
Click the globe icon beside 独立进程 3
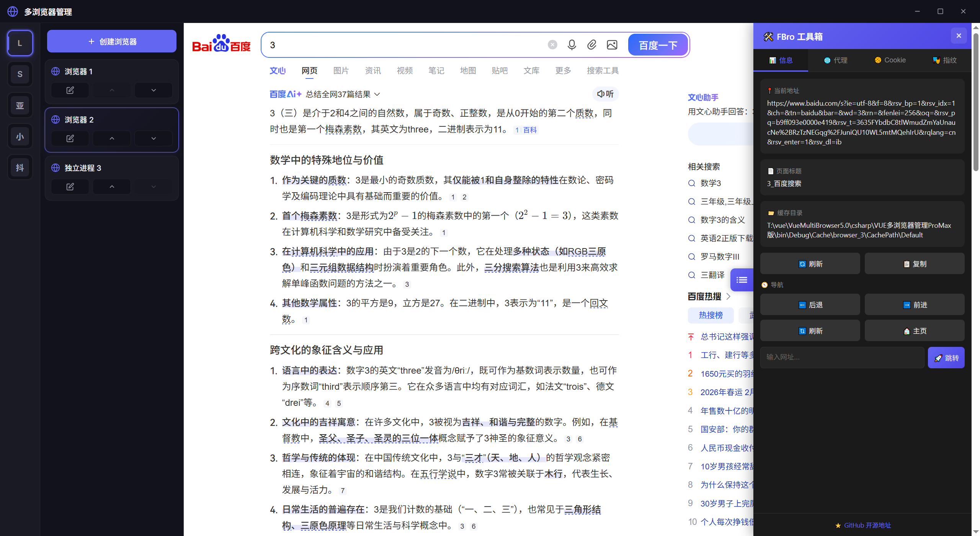tap(55, 168)
